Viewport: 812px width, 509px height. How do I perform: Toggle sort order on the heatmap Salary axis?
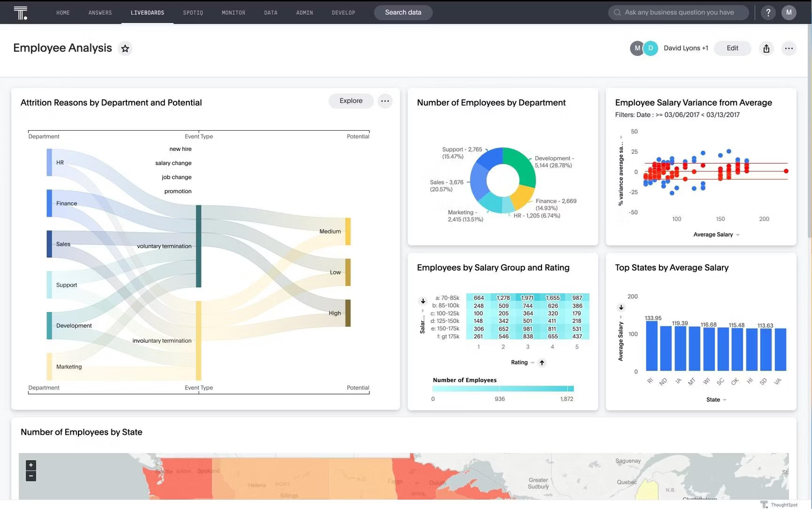coord(422,301)
